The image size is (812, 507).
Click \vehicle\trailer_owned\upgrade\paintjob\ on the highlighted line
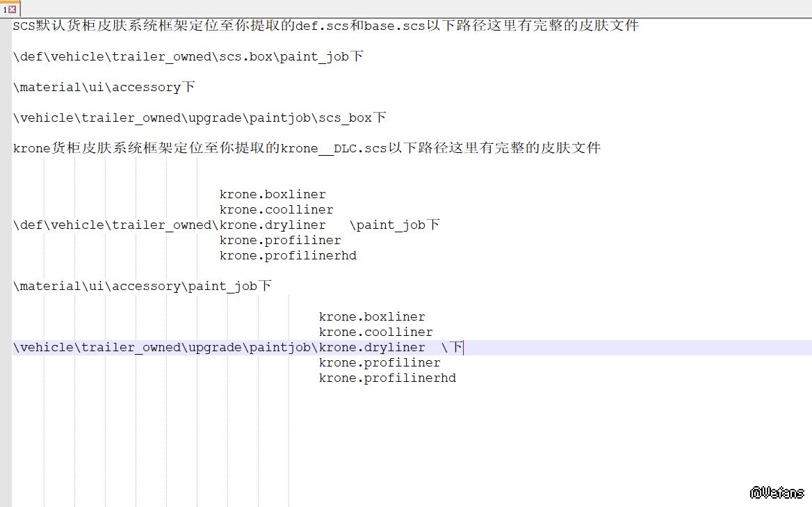coord(165,347)
